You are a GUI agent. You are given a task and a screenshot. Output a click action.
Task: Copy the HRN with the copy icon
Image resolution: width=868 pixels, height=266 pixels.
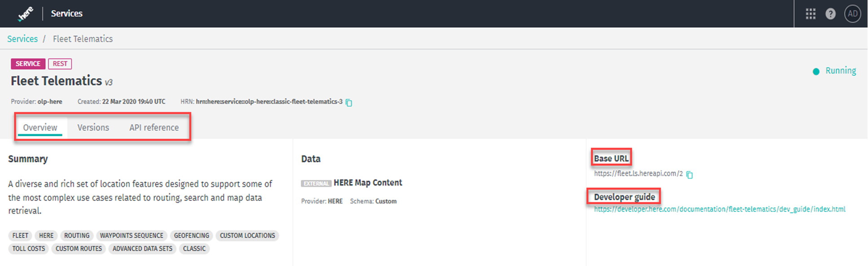349,102
